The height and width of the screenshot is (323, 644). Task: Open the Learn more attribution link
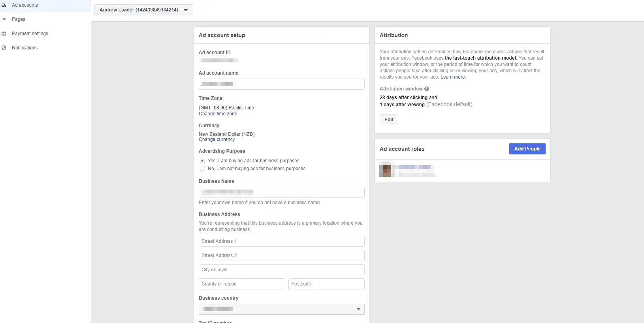tap(453, 77)
